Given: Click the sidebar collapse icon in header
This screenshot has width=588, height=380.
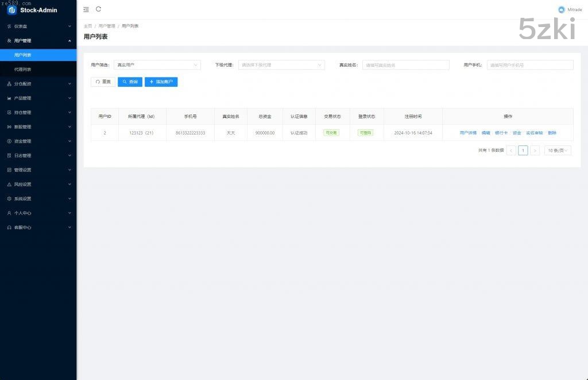Looking at the screenshot, I should click(x=86, y=9).
